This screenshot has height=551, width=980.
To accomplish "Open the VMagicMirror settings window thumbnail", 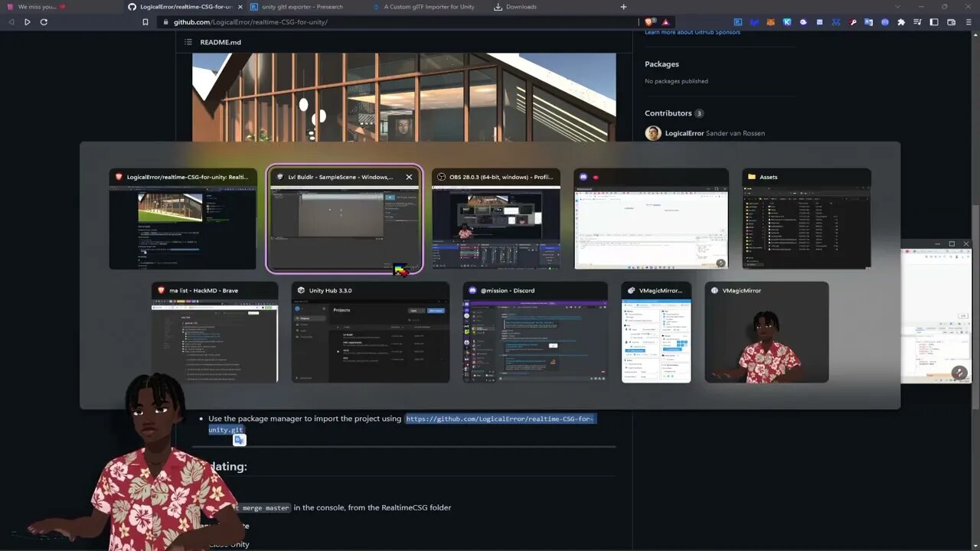I will tap(656, 332).
